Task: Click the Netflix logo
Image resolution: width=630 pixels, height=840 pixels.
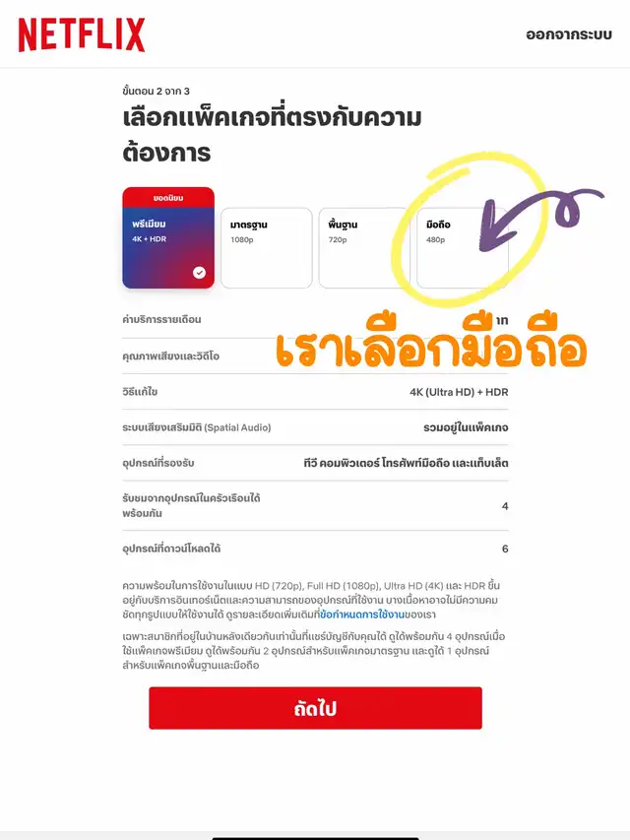Action: tap(82, 34)
